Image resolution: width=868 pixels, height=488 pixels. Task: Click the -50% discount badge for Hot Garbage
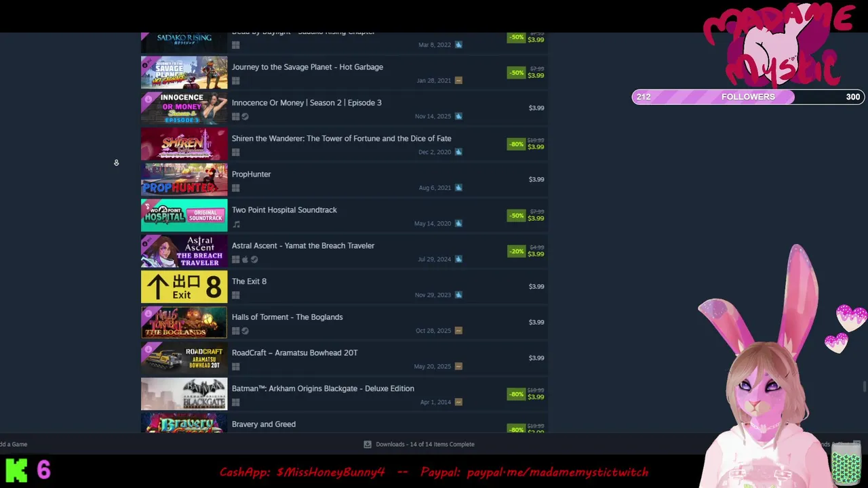[516, 73]
